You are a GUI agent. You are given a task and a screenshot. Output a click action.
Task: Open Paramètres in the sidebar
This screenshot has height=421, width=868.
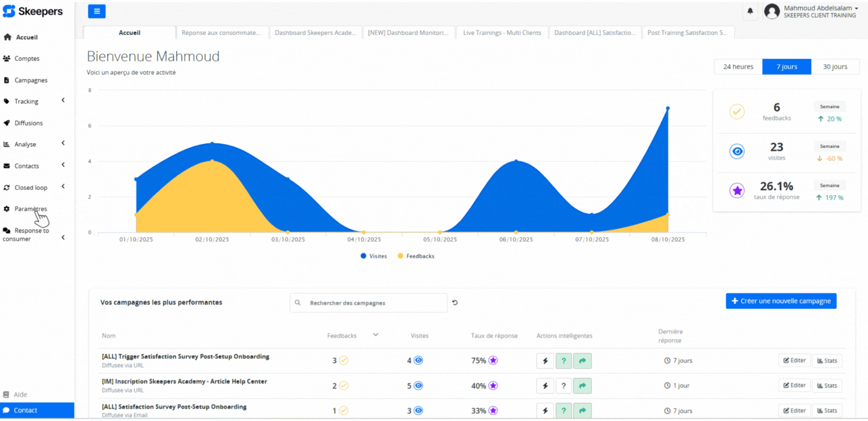click(x=31, y=209)
